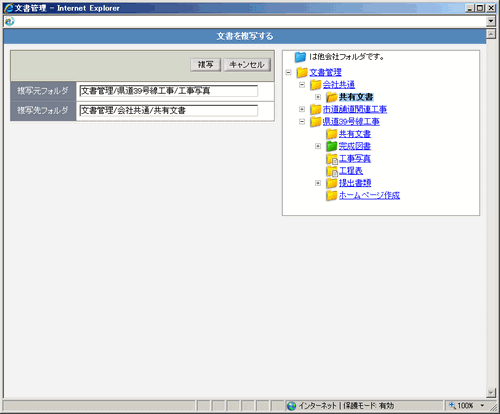500x414 pixels.
Task: Collapse the 会社共通 tree node
Action: click(302, 85)
